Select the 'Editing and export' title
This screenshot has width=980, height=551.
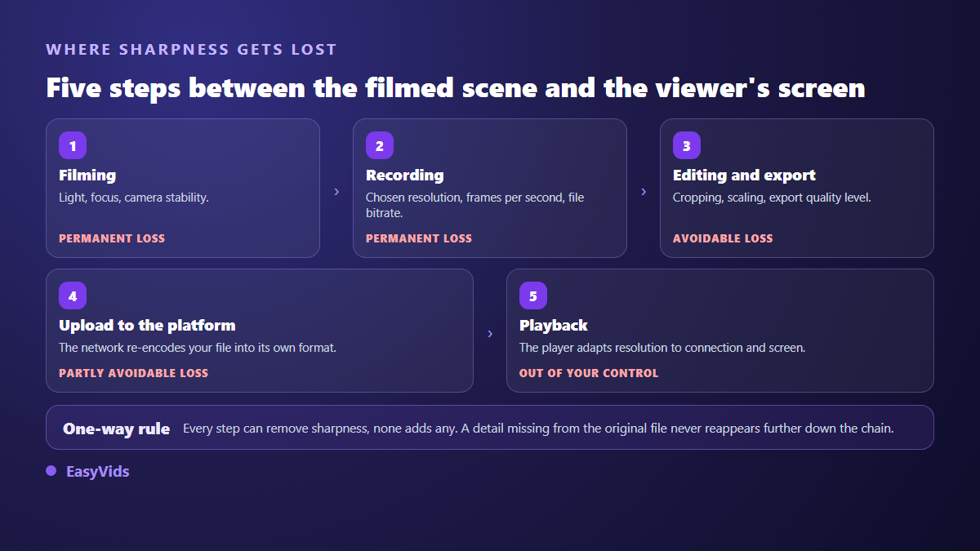tap(744, 176)
